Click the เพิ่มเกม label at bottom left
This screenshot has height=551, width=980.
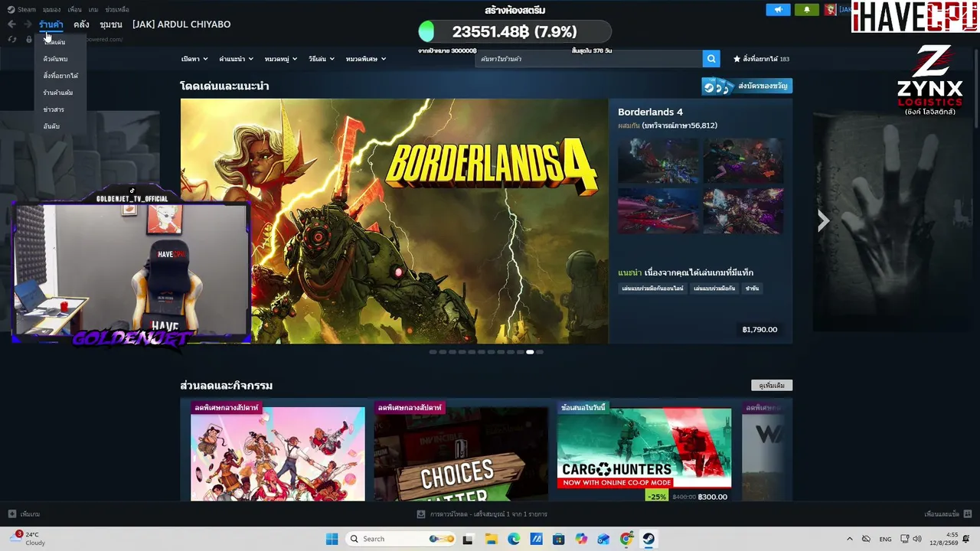point(30,514)
